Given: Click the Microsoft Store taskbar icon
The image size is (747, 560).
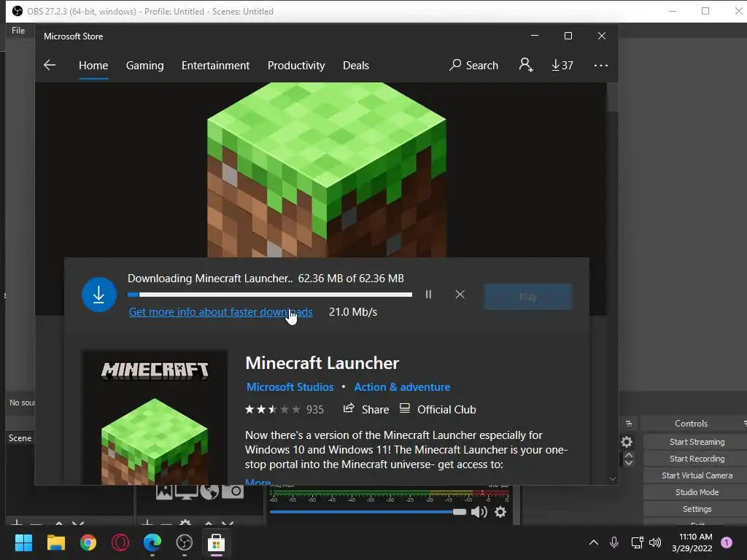Looking at the screenshot, I should coord(216,542).
